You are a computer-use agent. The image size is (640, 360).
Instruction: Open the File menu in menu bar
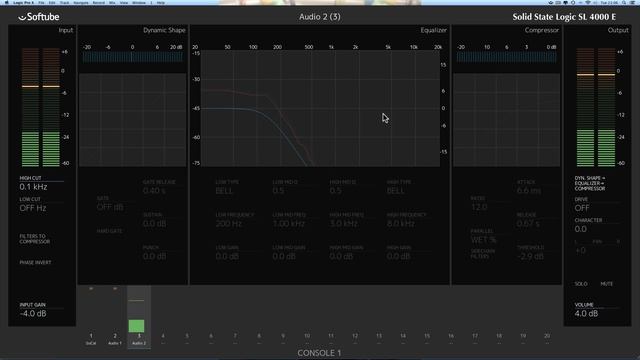coord(41,2)
